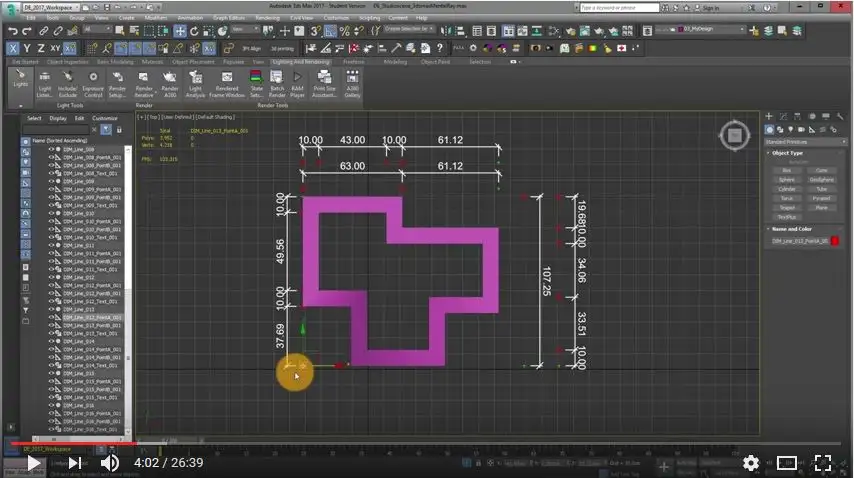
Task: Click the Box primitive button
Action: point(786,170)
